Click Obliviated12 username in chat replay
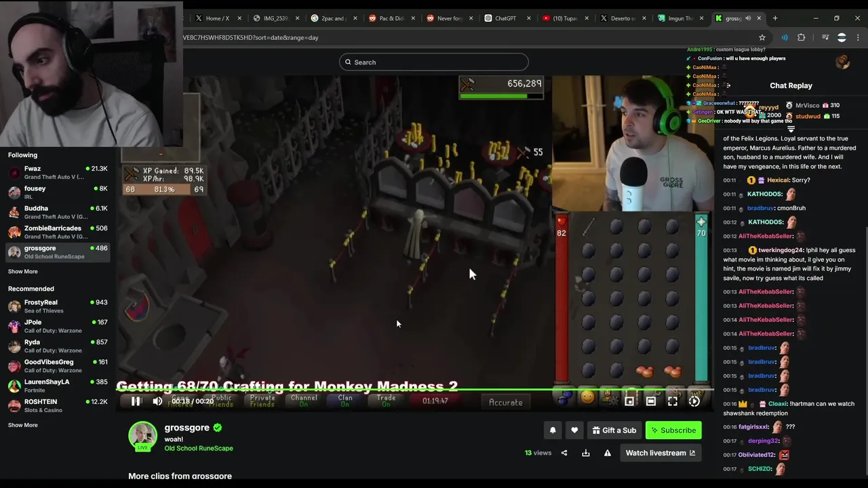 click(x=757, y=455)
